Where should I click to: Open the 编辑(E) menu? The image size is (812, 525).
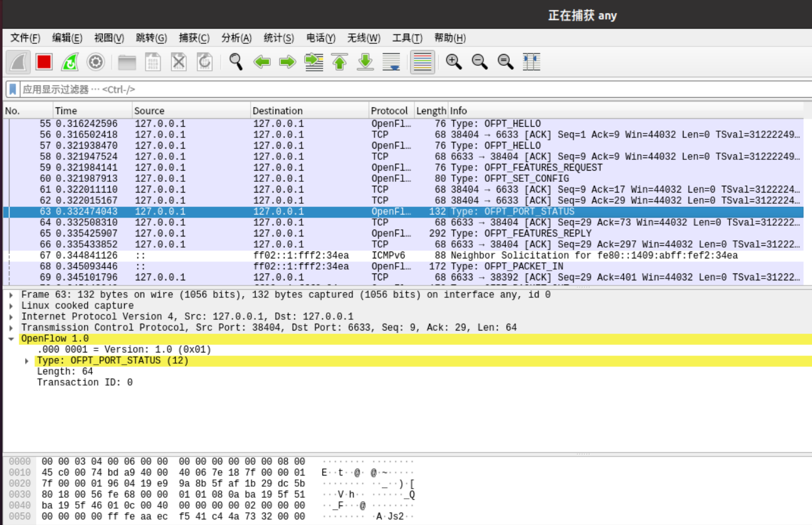pos(67,38)
